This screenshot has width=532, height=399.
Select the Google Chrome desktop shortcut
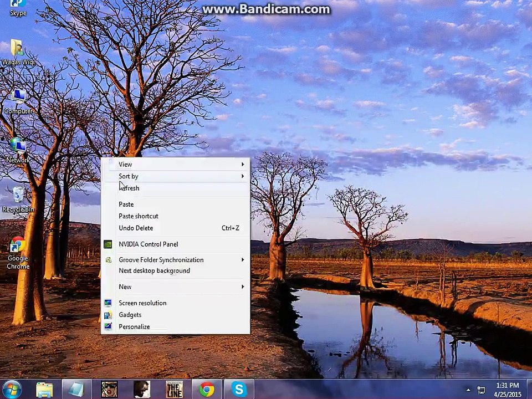pyautogui.click(x=18, y=253)
